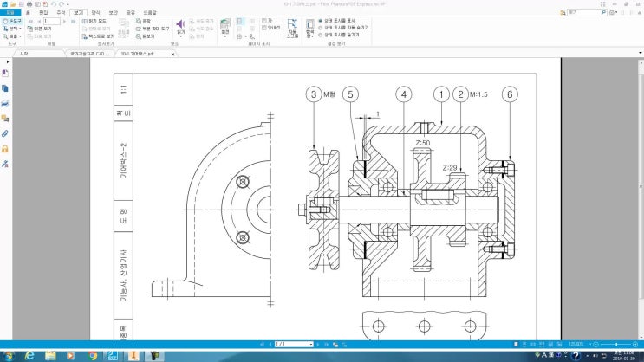The image size is (644, 362).
Task: Select show status bar radio option
Action: tap(321, 21)
